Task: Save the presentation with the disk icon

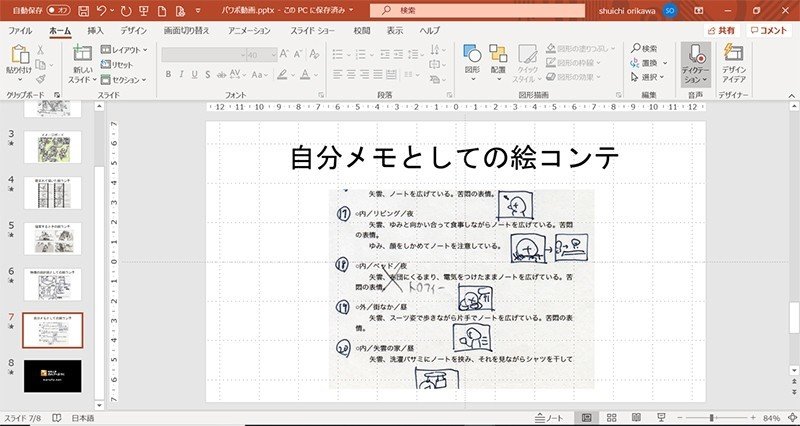Action: [x=84, y=11]
